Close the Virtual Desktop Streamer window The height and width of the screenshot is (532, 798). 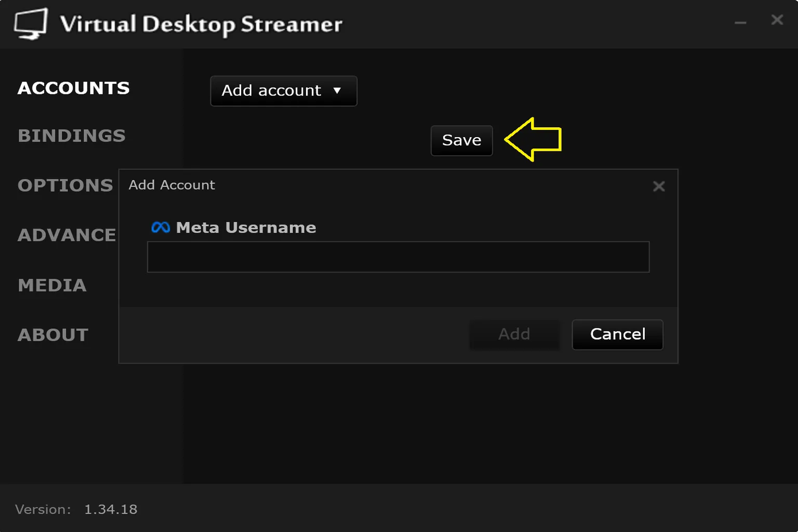(777, 20)
